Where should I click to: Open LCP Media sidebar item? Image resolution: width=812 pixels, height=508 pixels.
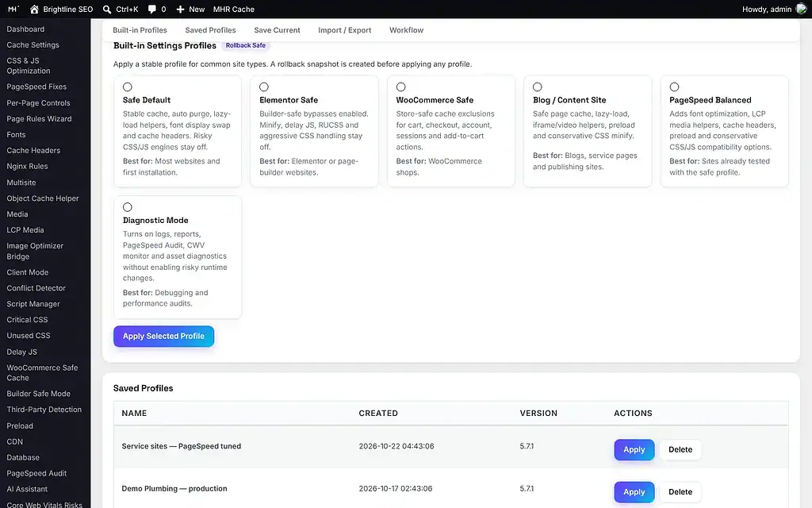click(25, 229)
